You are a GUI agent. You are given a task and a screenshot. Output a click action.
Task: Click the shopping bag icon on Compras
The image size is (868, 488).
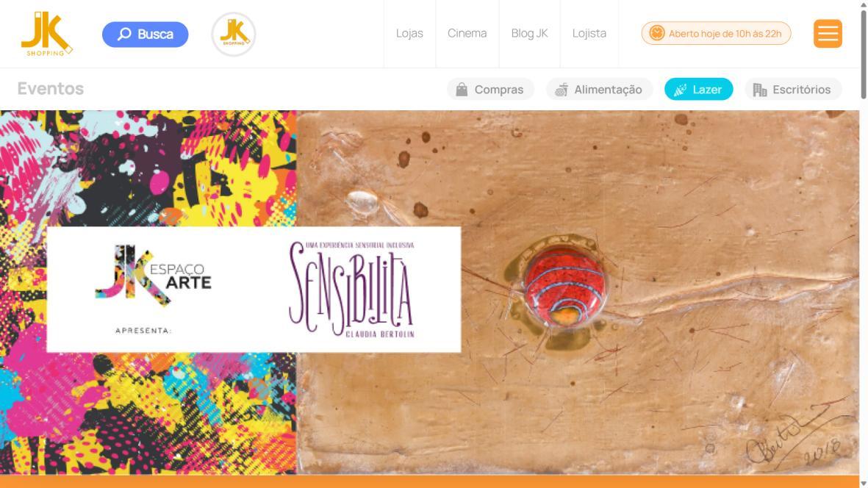point(462,90)
